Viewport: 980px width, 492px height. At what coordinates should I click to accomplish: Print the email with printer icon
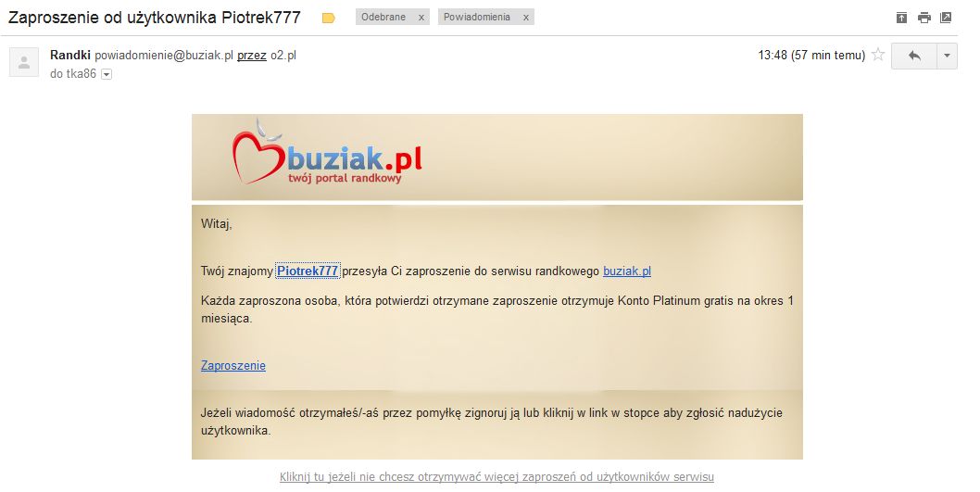coord(924,18)
